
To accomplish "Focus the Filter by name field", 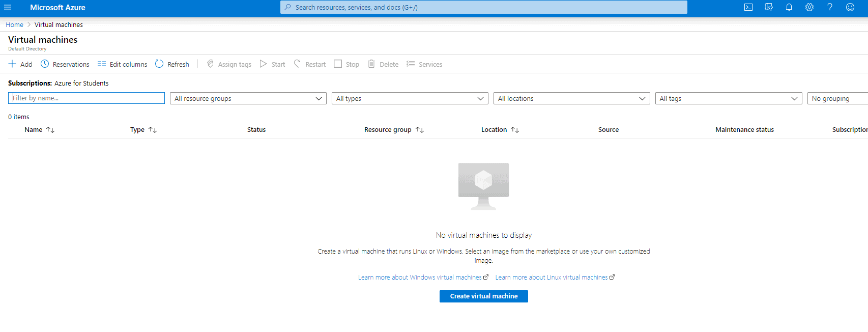I will pos(86,98).
